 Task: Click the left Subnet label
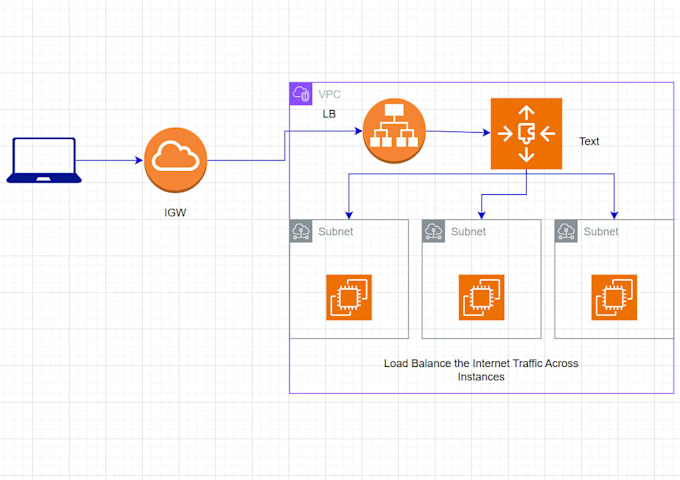(336, 232)
